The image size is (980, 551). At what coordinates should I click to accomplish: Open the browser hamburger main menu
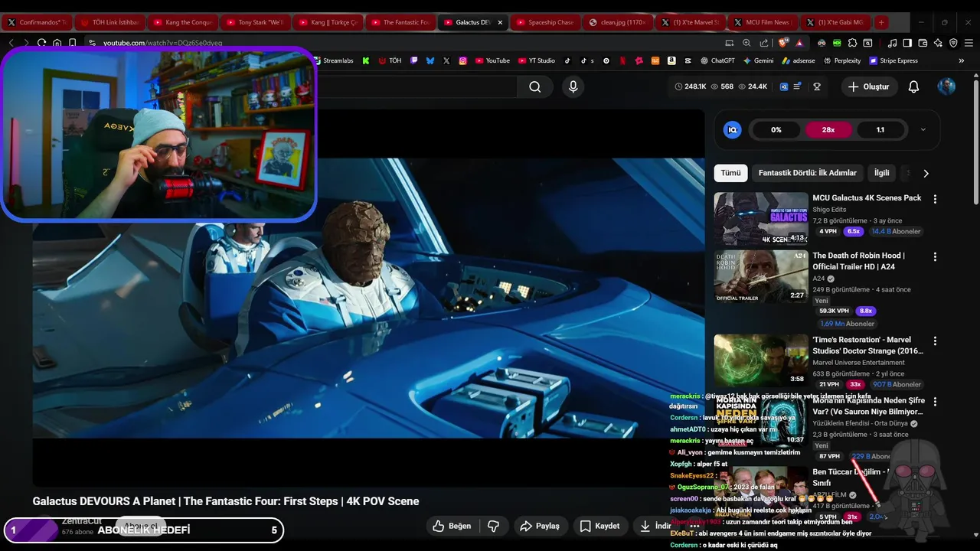coord(969,43)
